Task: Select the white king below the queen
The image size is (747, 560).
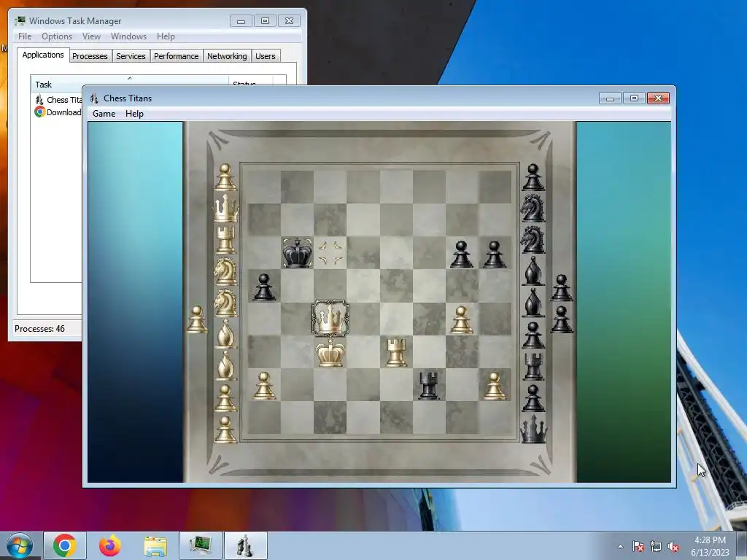Action: (x=330, y=352)
